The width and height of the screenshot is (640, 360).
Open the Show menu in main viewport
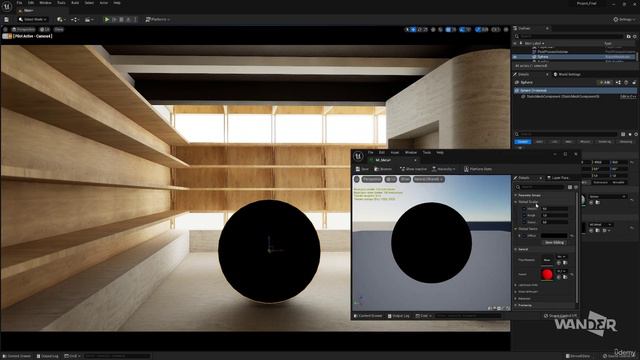click(x=59, y=29)
